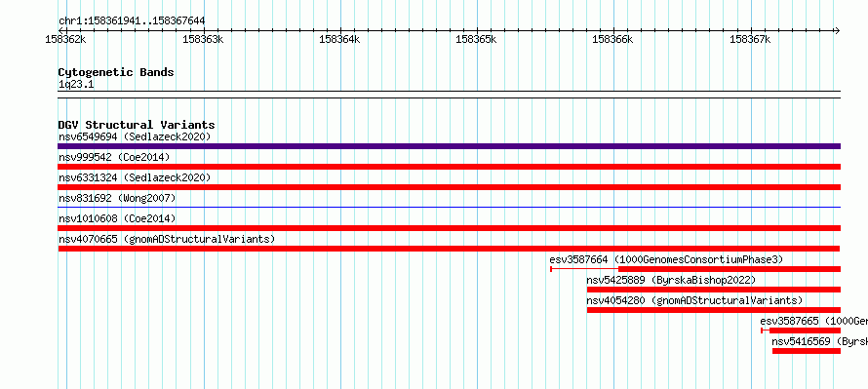Screen dimensions: 868x389
Task: Click the 158365k ruler tick label
Action: coord(477,39)
